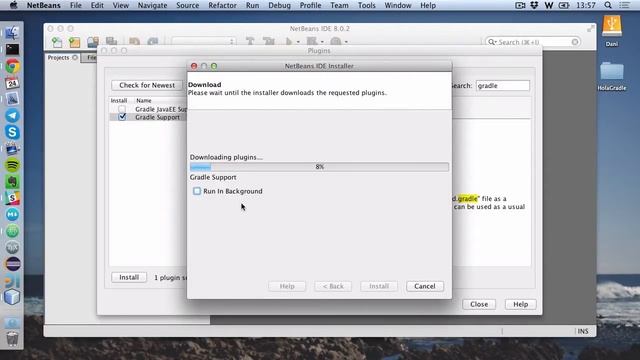Expand the Profile Project dropdown arrow
This screenshot has width=640, height=360.
(x=346, y=42)
